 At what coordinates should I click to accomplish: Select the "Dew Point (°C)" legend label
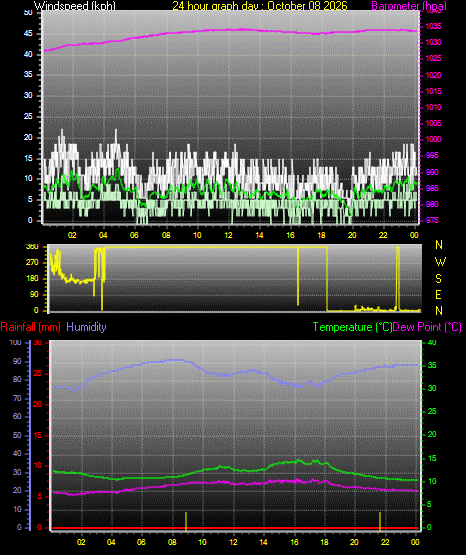(x=427, y=327)
